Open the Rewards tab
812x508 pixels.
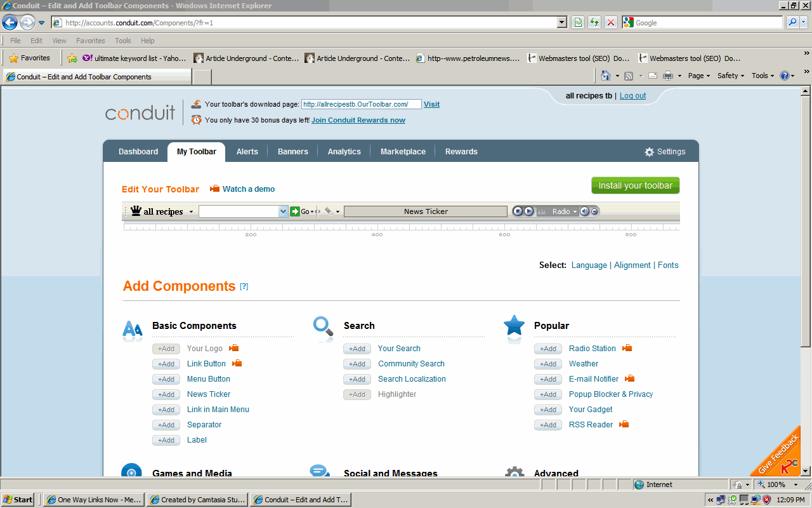[x=461, y=152]
